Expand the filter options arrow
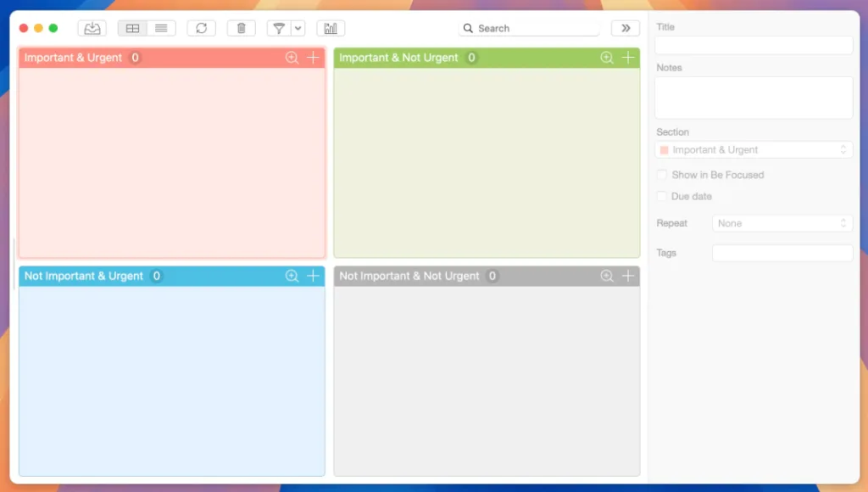 point(298,28)
